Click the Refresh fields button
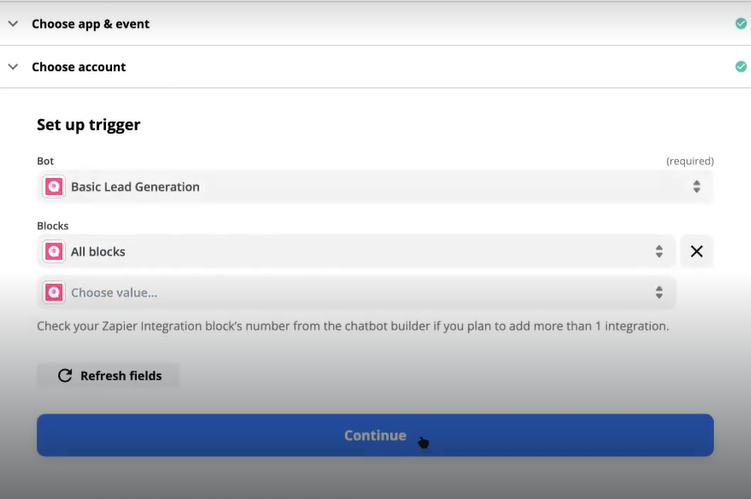This screenshot has width=751, height=499. 109,376
